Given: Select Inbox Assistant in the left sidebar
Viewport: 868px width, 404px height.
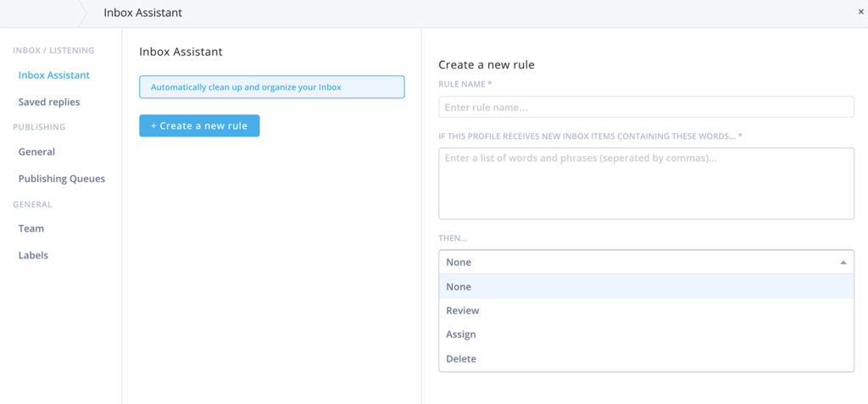Looking at the screenshot, I should (x=54, y=75).
